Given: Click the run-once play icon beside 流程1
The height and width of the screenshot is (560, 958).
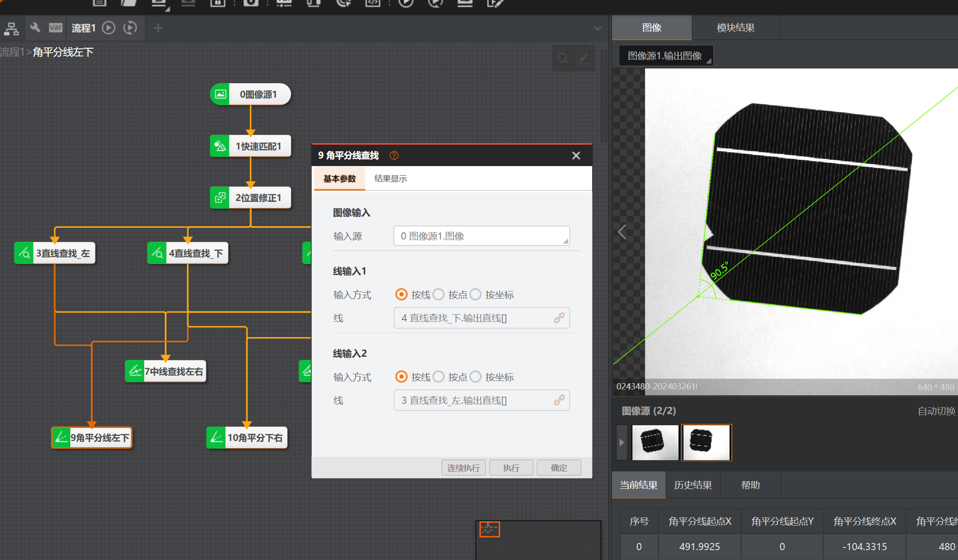Looking at the screenshot, I should coord(108,28).
